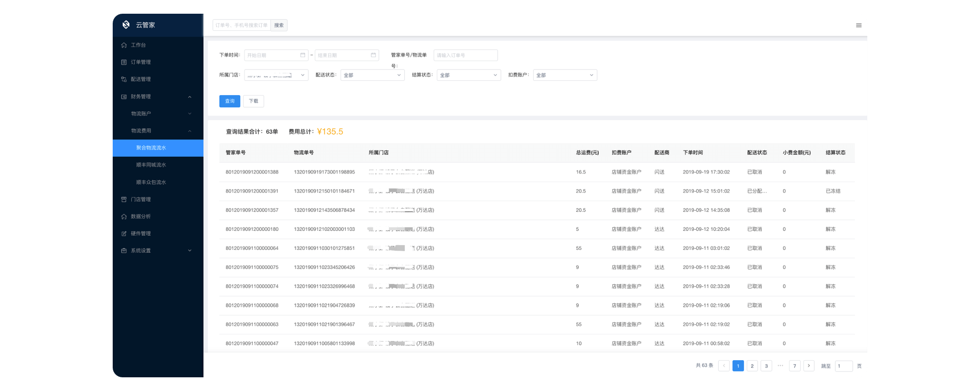Toggle the hamburger menu icon at top right
980x392 pixels.
pyautogui.click(x=858, y=25)
